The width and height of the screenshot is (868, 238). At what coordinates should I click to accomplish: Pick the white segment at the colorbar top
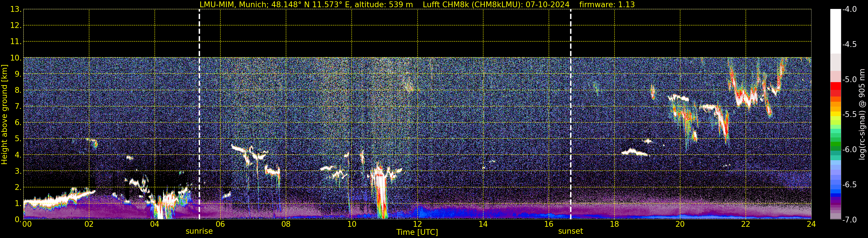click(835, 31)
